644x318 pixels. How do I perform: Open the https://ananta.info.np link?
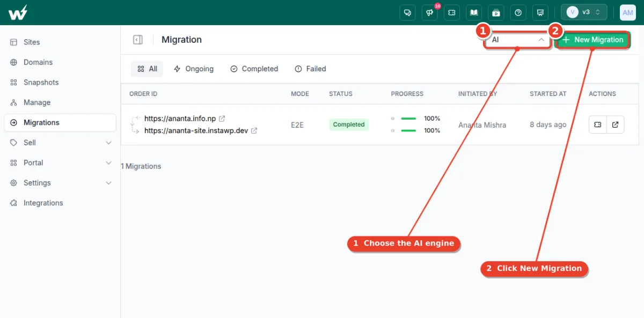180,119
